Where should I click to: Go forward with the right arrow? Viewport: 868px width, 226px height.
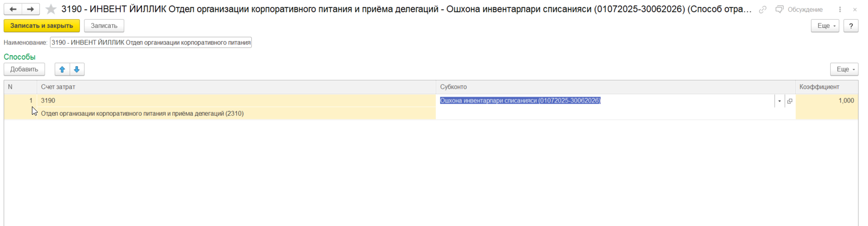point(30,9)
